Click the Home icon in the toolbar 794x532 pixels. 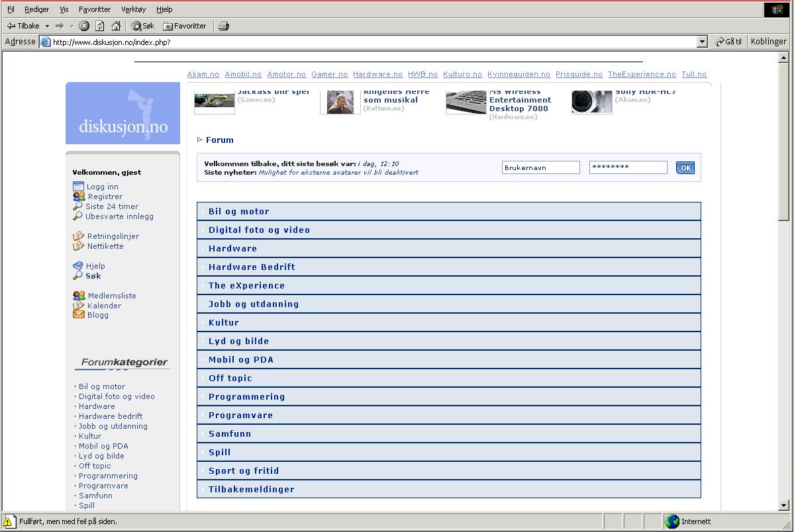point(116,26)
